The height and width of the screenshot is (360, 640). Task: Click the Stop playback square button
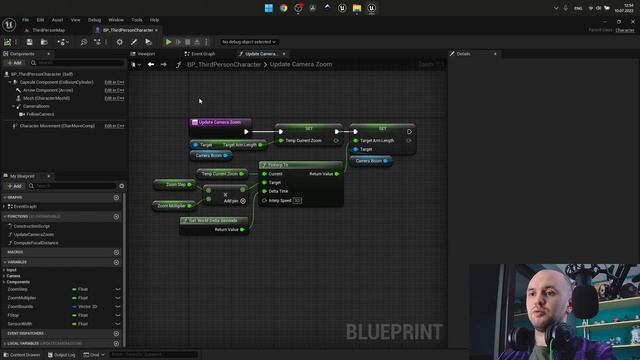click(188, 42)
